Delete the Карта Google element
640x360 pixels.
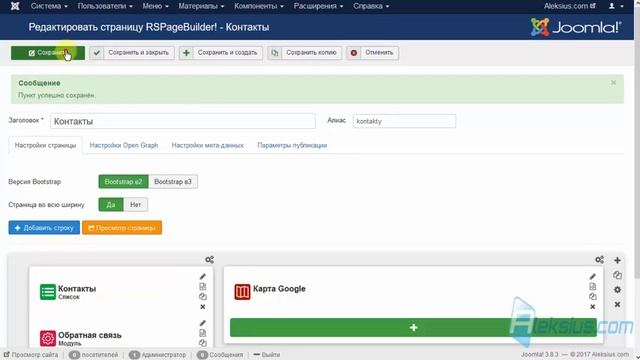pos(593,307)
